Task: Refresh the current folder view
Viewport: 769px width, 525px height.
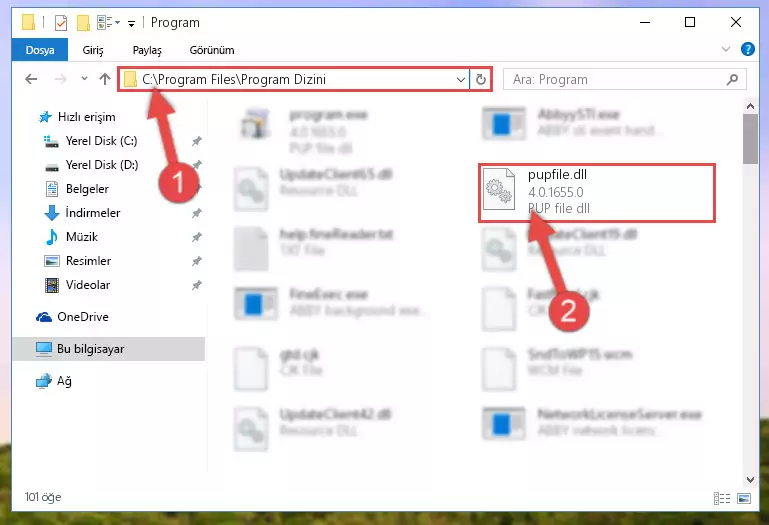Action: pos(481,79)
